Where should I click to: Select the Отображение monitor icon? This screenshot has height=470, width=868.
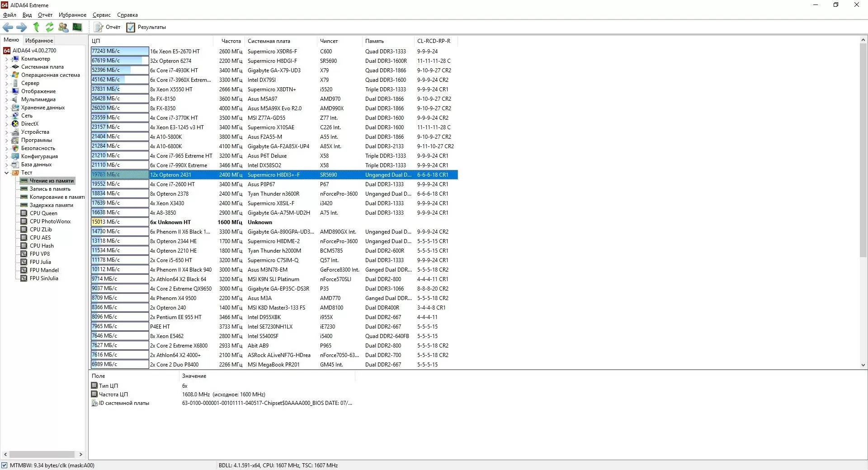point(15,91)
